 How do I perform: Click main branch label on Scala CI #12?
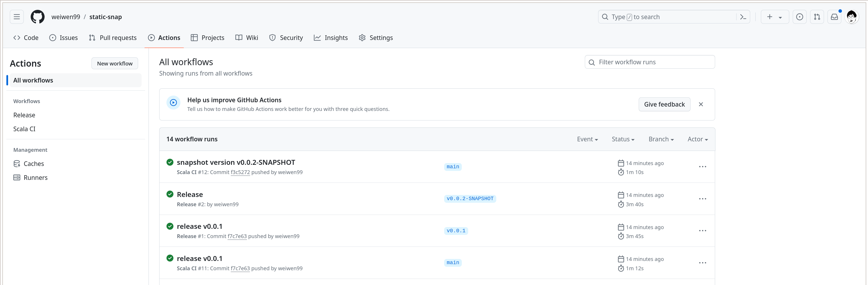[453, 167]
